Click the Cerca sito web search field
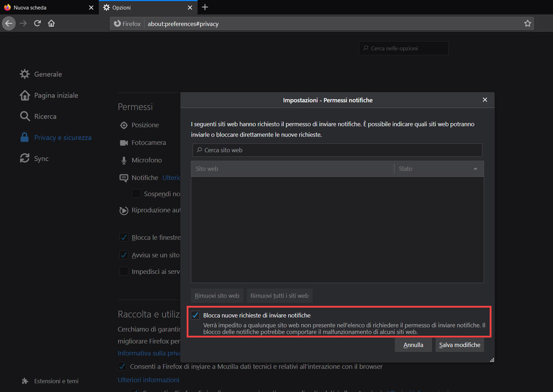This screenshot has width=553, height=392. click(337, 150)
